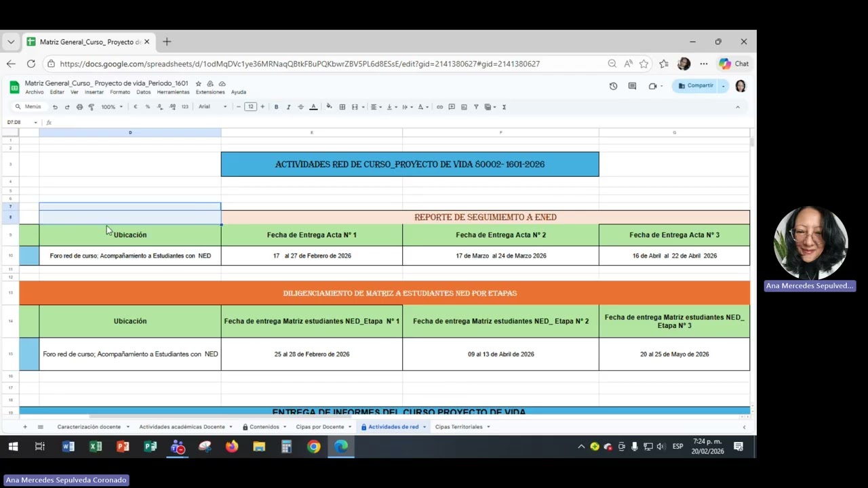Click the undo arrow in Sheets toolbar
This screenshot has width=868, height=488.
point(55,107)
